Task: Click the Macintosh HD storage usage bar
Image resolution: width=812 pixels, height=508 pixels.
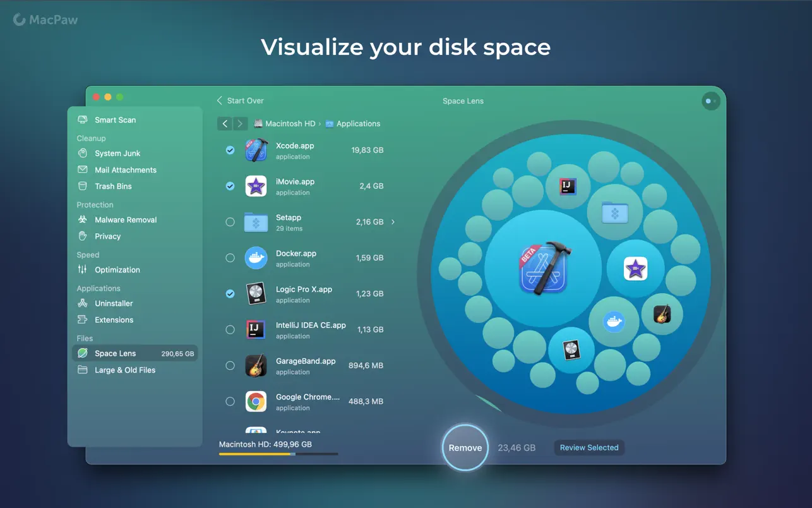Action: (x=278, y=454)
